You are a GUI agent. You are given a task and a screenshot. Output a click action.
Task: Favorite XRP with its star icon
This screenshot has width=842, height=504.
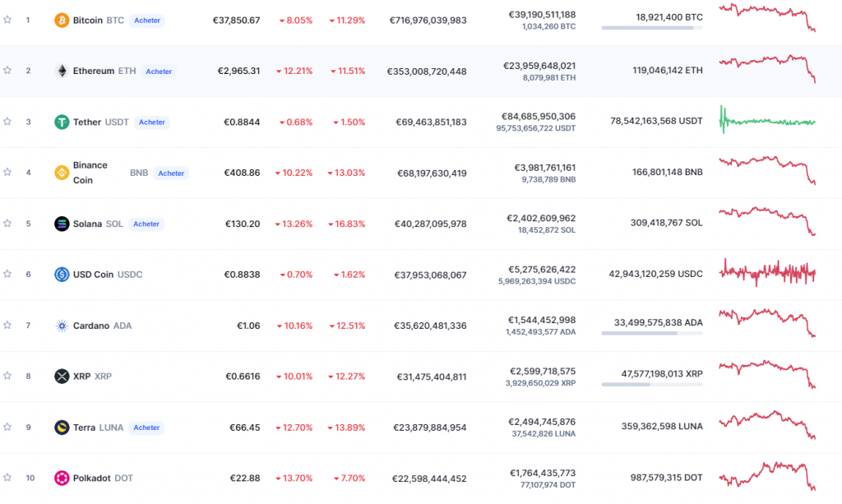pos(7,376)
